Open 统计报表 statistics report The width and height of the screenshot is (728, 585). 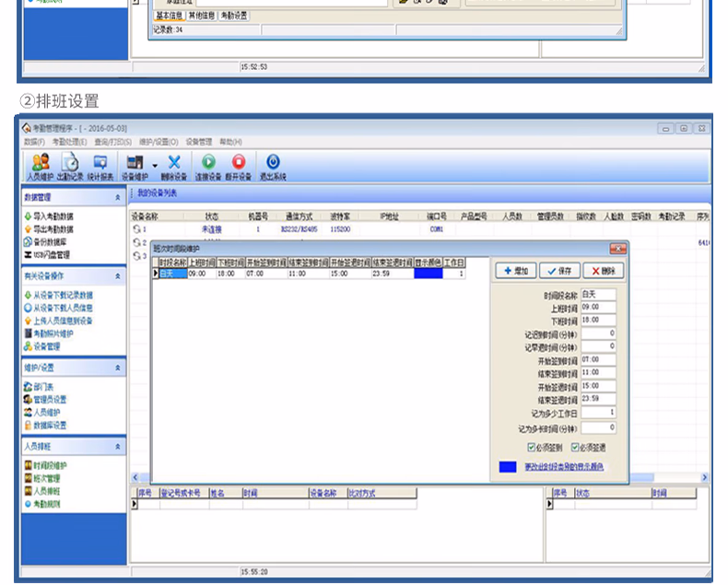pos(100,166)
